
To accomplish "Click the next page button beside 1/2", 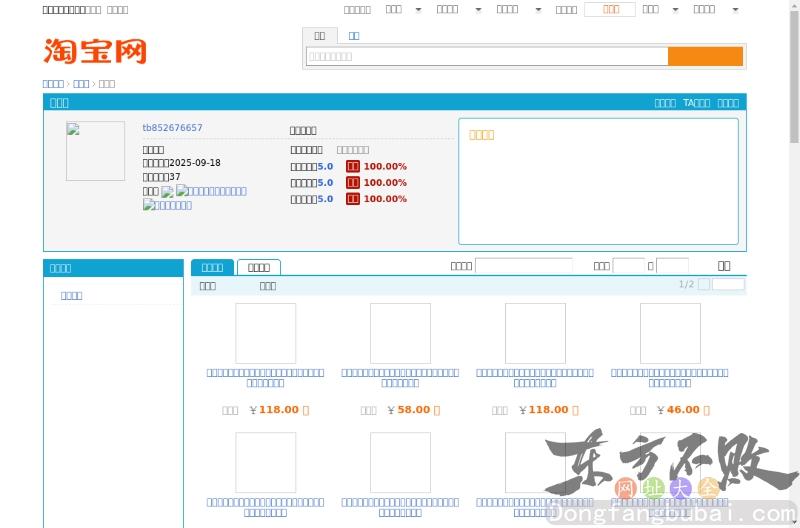I will pyautogui.click(x=728, y=285).
